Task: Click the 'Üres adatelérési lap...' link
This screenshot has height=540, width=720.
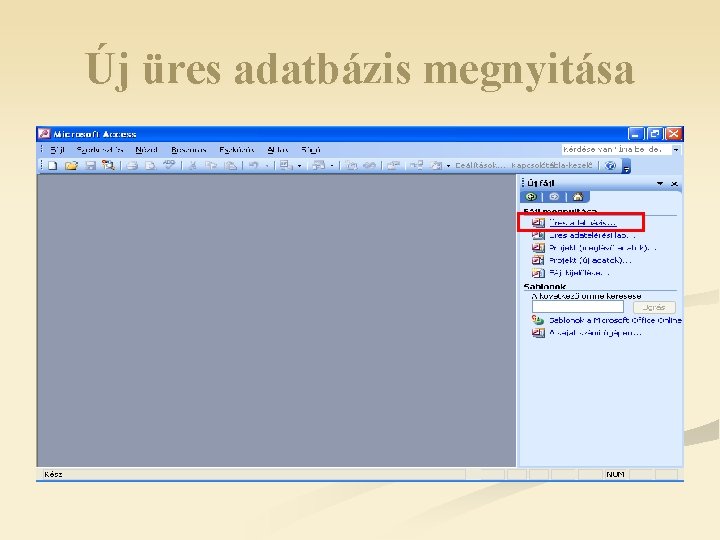Action: tap(592, 235)
